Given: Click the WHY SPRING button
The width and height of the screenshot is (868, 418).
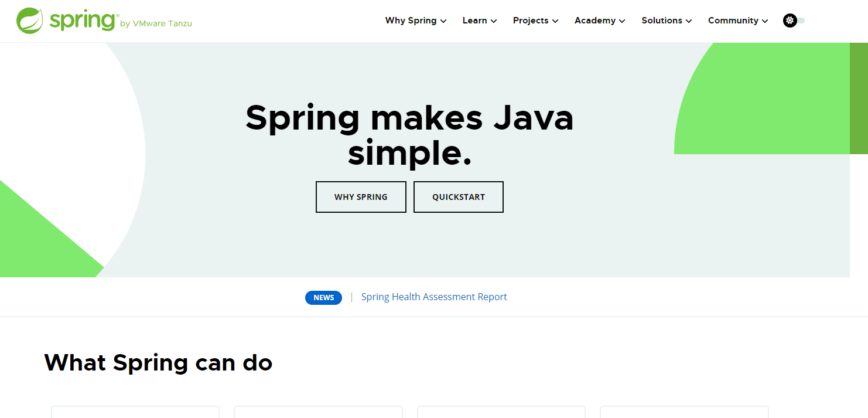Looking at the screenshot, I should coord(361,197).
